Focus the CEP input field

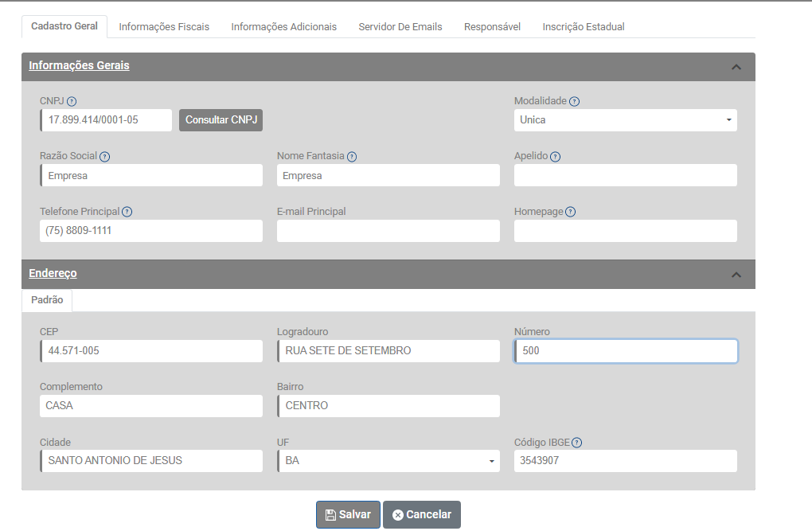(151, 351)
